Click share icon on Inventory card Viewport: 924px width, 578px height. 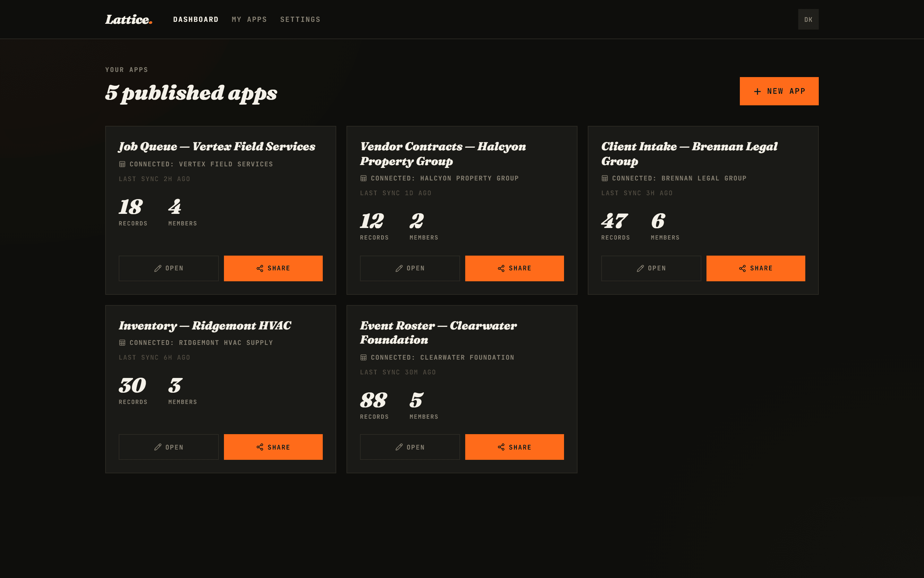point(260,447)
